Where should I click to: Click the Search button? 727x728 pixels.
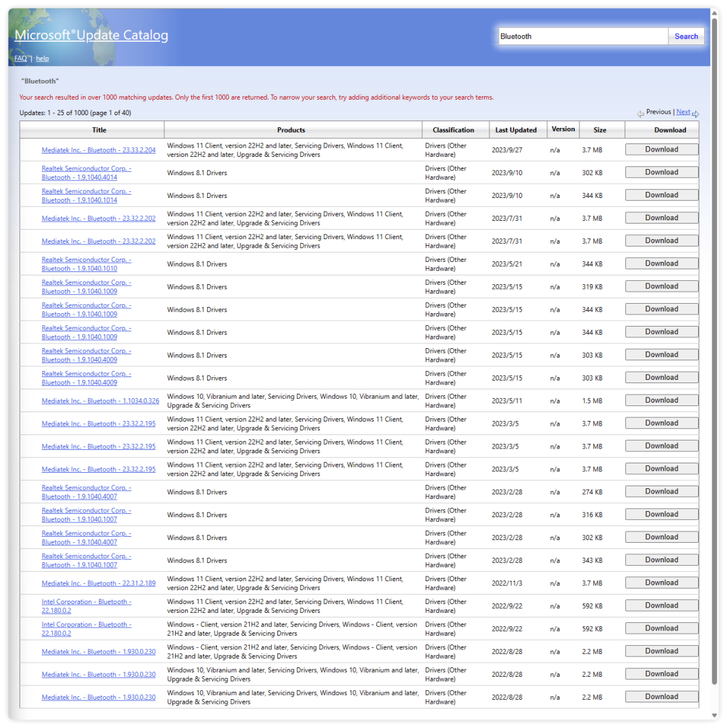686,36
